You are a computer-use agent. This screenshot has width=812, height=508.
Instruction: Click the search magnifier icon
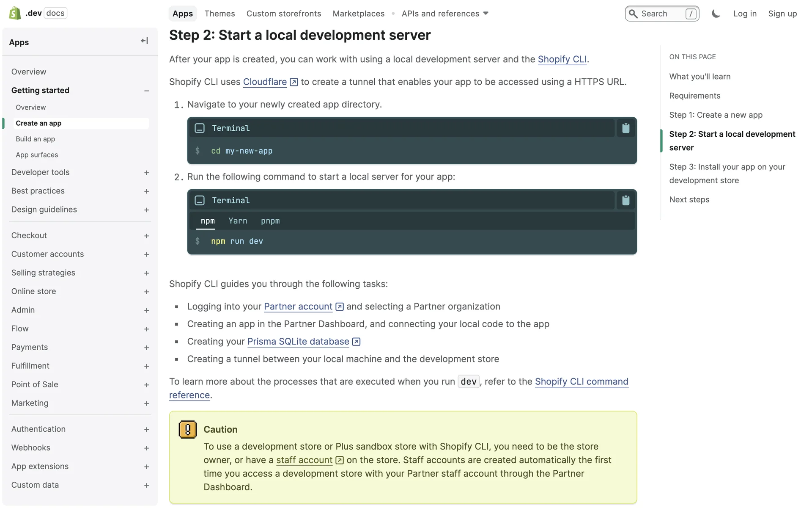point(633,14)
